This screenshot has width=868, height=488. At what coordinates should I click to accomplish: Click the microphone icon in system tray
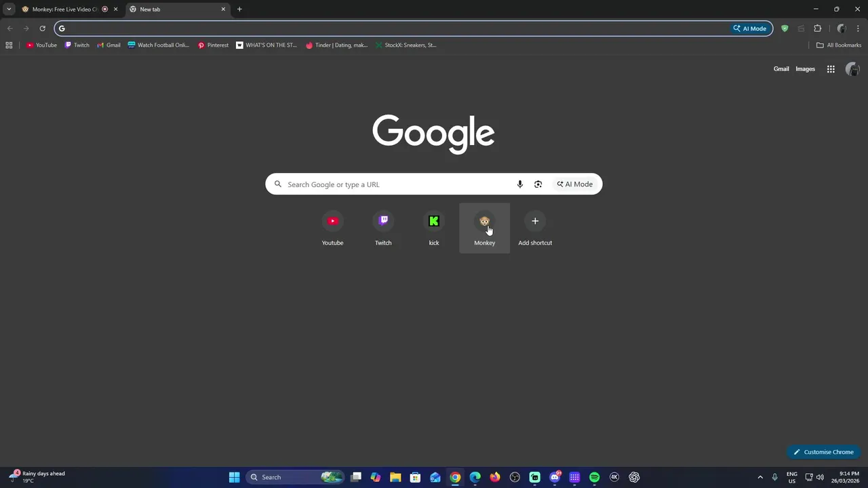pyautogui.click(x=774, y=477)
